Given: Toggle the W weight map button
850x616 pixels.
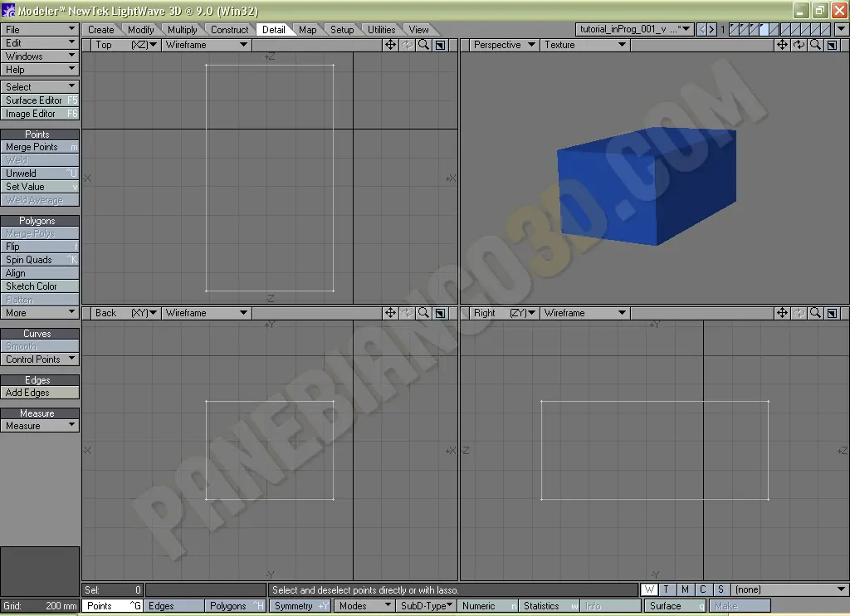Looking at the screenshot, I should click(649, 589).
